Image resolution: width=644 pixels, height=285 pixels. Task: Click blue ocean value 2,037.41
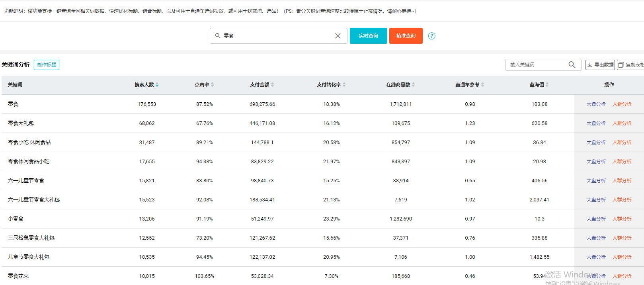[539, 200]
